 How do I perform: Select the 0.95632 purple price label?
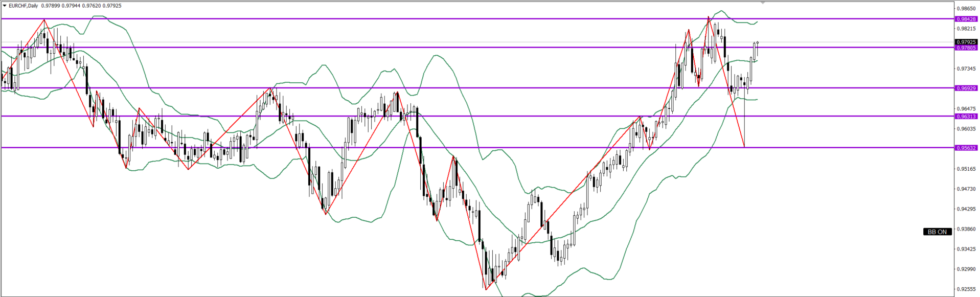966,148
